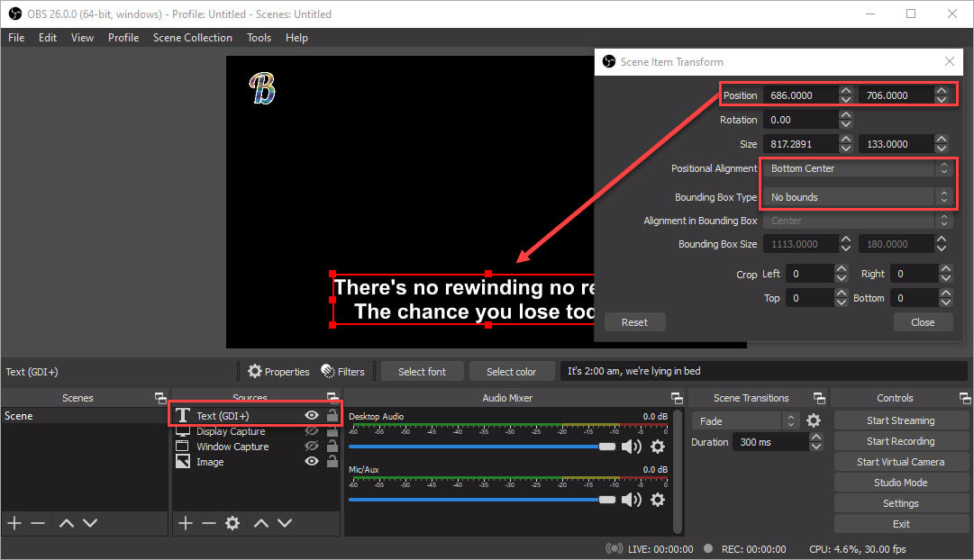Move source up in Sources list
This screenshot has width=974, height=560.
tap(261, 523)
